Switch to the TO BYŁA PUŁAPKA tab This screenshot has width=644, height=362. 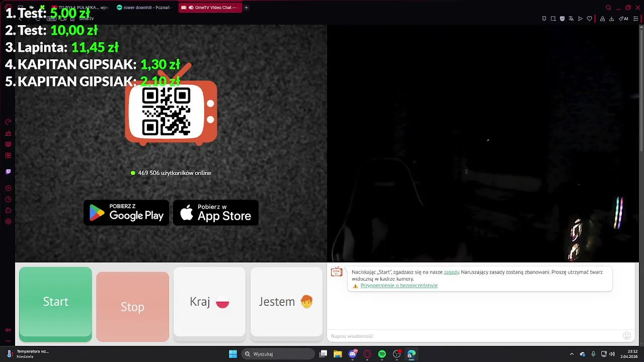click(79, 8)
